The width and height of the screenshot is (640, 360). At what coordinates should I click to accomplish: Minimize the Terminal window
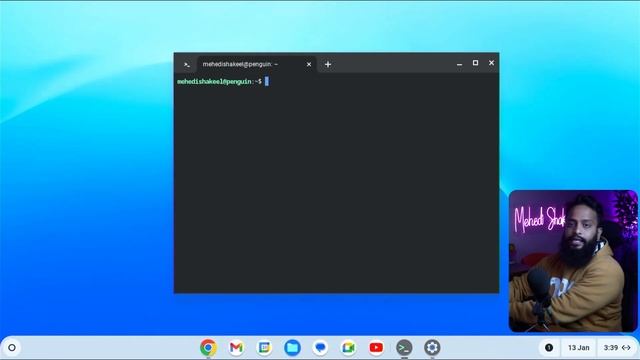[x=460, y=64]
